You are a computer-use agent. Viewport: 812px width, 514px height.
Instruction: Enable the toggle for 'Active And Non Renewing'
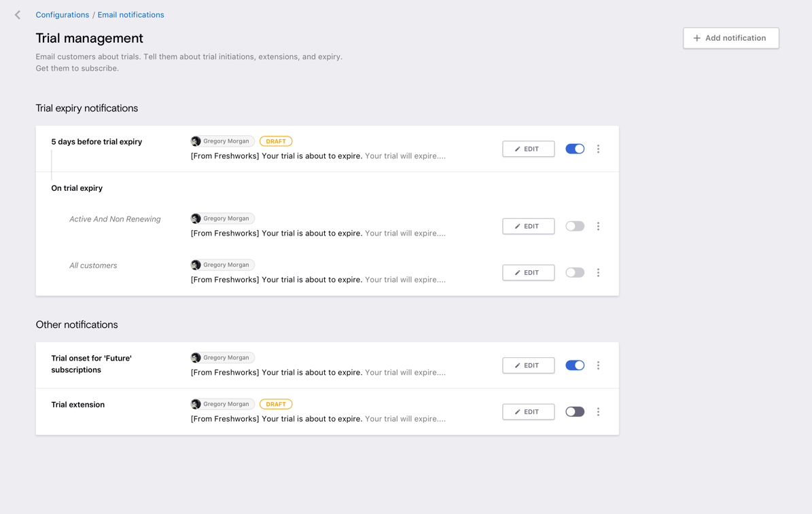pyautogui.click(x=574, y=226)
